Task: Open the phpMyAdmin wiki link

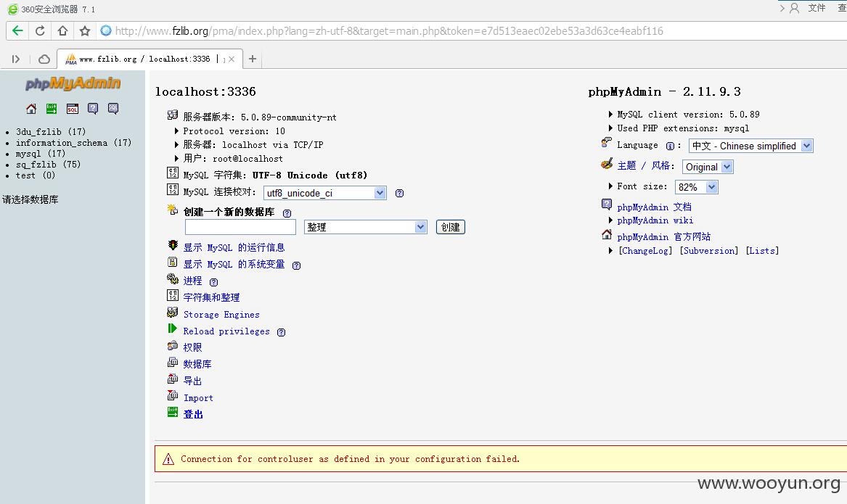Action: [x=655, y=220]
